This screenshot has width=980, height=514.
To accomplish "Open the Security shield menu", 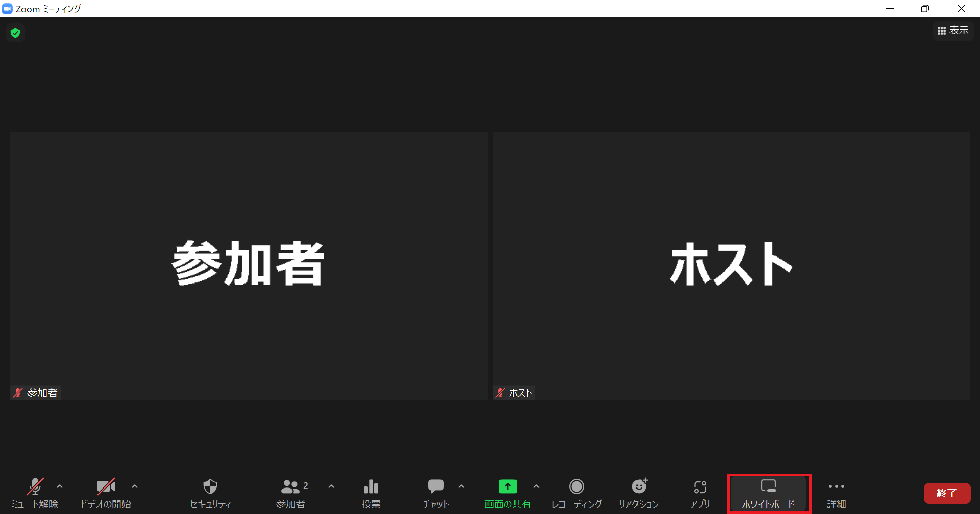I will (x=210, y=493).
